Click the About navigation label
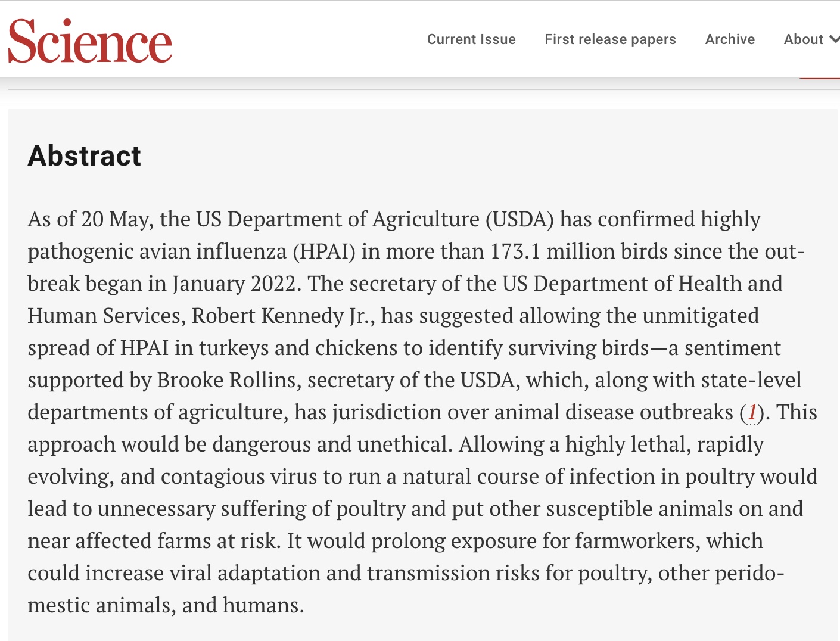Image resolution: width=840 pixels, height=641 pixels. click(x=803, y=39)
